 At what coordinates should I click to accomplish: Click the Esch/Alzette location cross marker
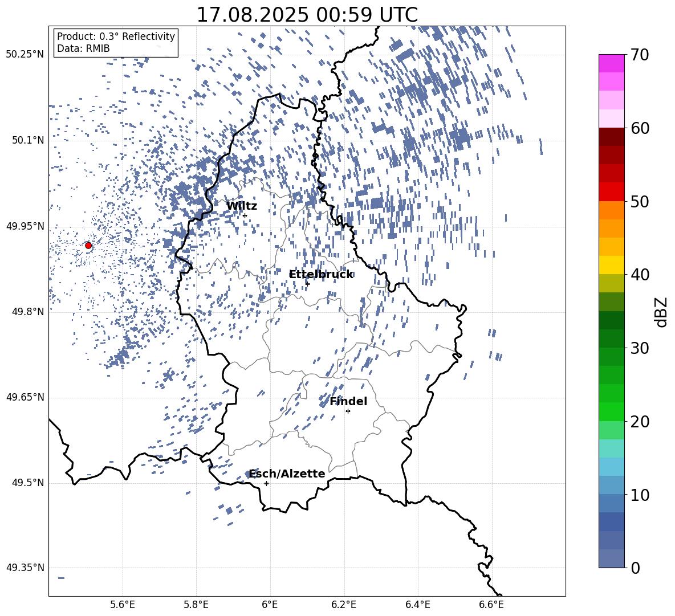tap(266, 483)
